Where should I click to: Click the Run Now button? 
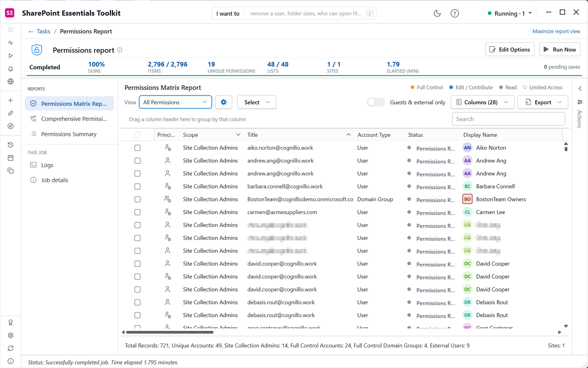560,50
